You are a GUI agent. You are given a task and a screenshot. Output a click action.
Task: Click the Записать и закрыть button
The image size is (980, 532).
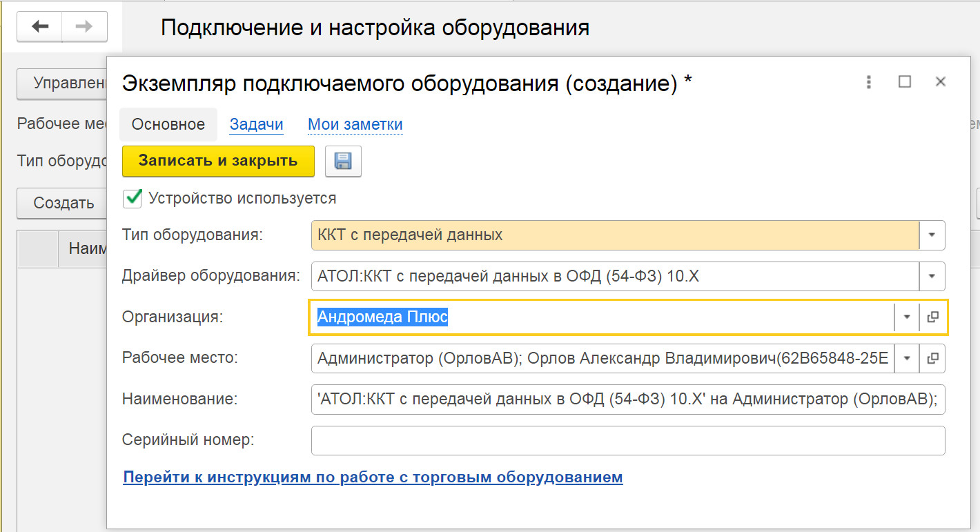(218, 161)
